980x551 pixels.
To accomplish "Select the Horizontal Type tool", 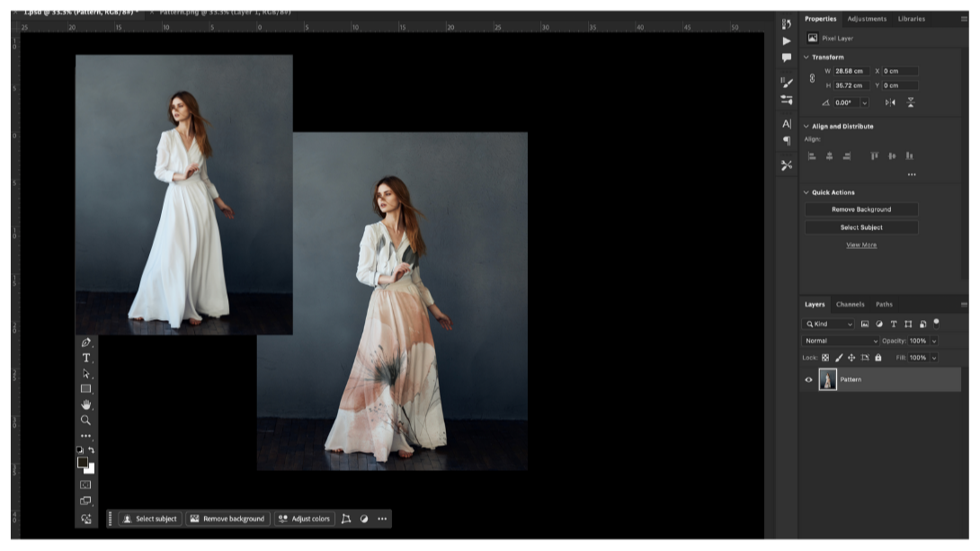I will pos(85,358).
